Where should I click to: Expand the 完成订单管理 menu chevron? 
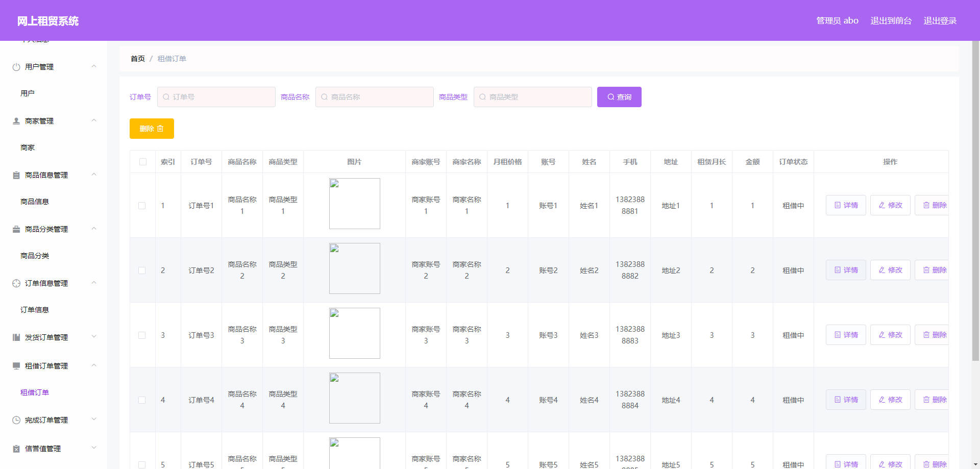[x=94, y=419]
